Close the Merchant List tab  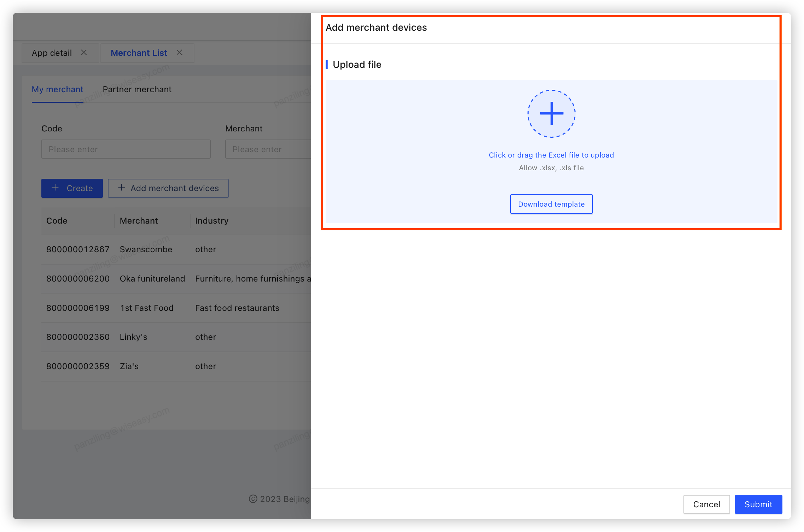(x=180, y=53)
